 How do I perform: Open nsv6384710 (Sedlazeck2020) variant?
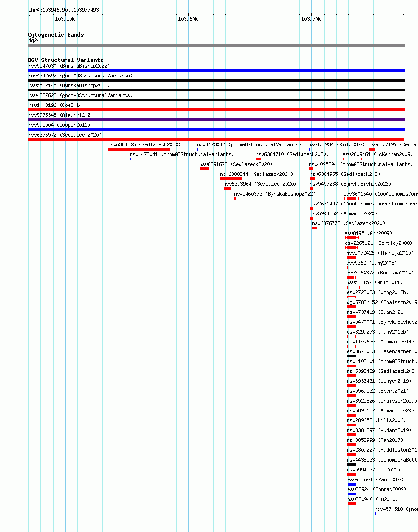click(292, 154)
